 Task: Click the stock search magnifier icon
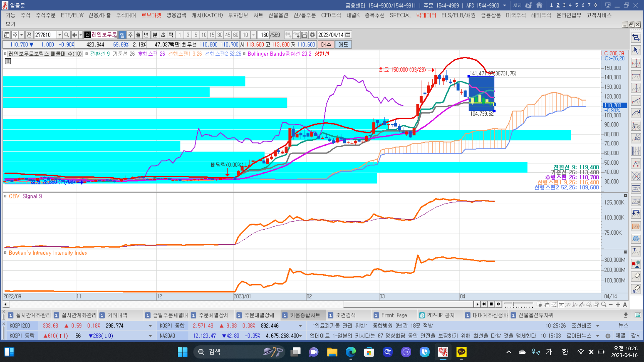coord(66,35)
